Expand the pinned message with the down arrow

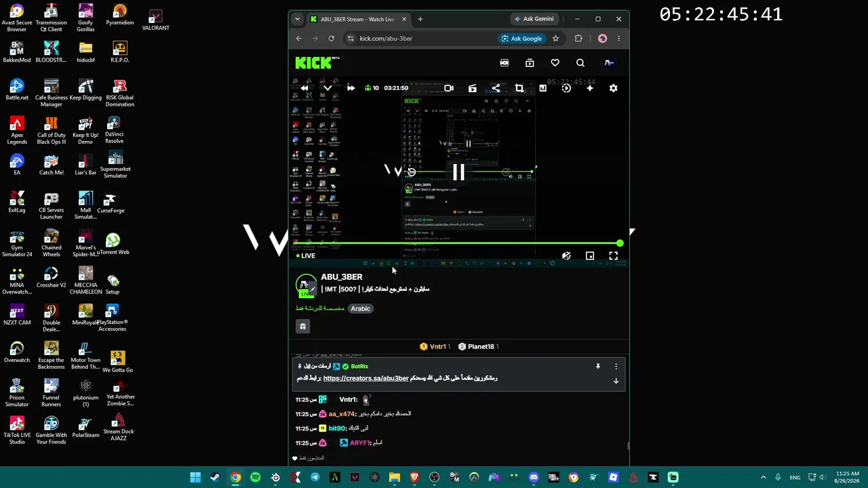pos(616,381)
